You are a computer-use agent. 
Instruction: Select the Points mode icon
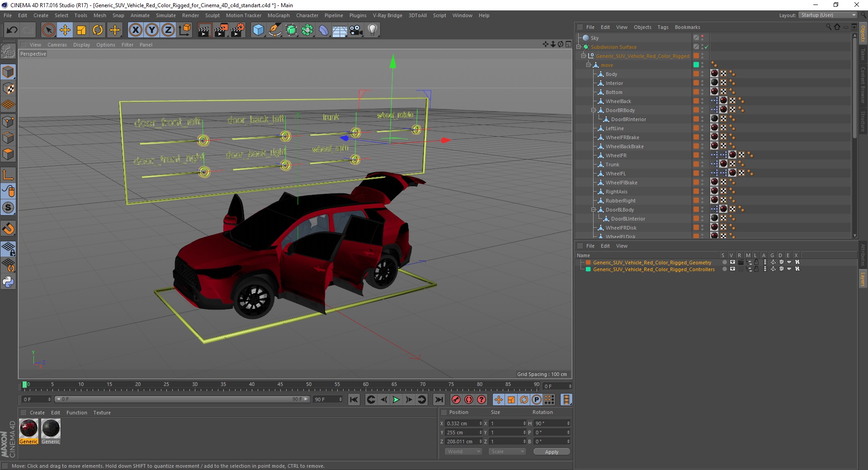pyautogui.click(x=8, y=122)
